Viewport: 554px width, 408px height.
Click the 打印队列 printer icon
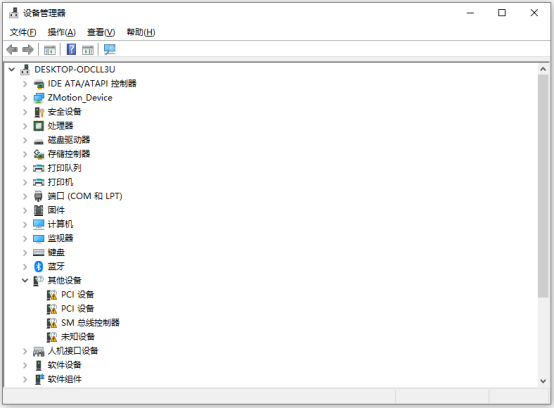pos(39,168)
